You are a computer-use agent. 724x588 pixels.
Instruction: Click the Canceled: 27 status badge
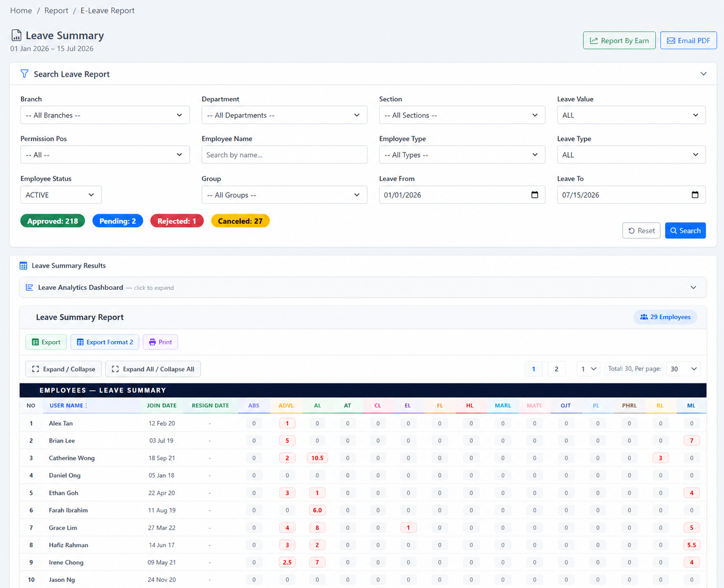pyautogui.click(x=240, y=221)
